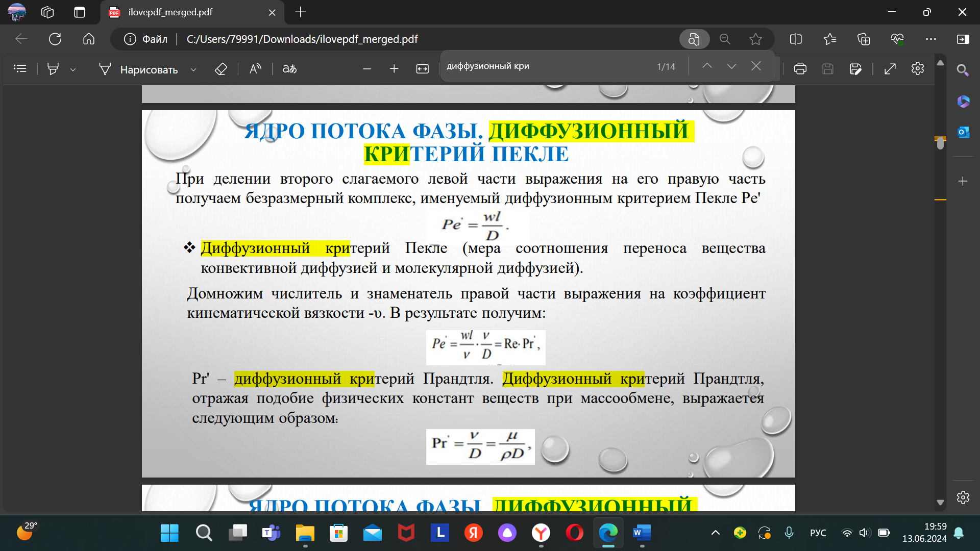Viewport: 980px width, 551px height.
Task: Go to the home page
Action: coord(89,39)
